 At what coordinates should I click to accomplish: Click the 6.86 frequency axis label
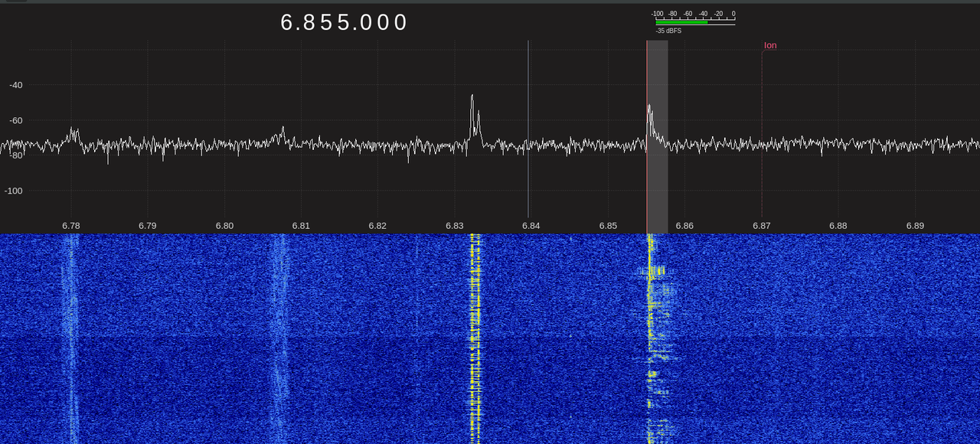(684, 226)
